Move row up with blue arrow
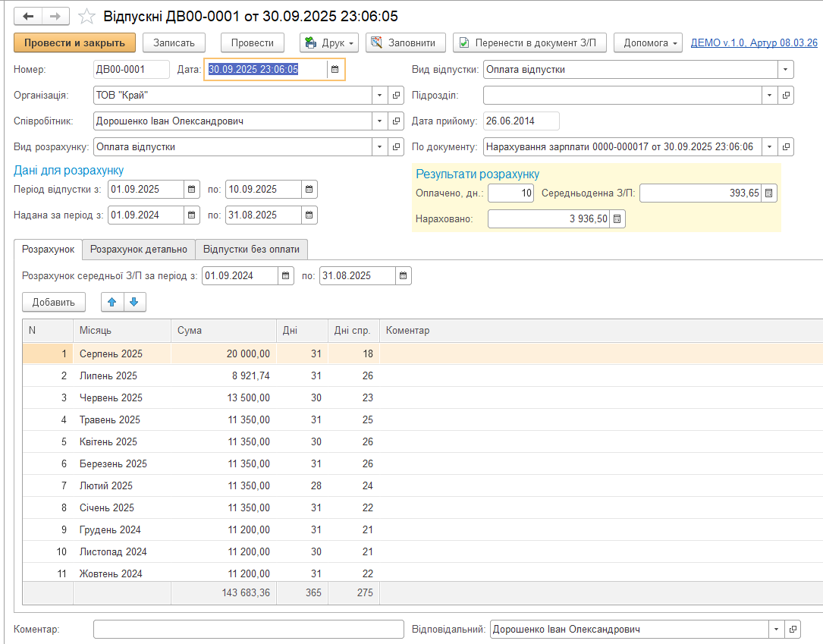The width and height of the screenshot is (823, 644). (112, 302)
